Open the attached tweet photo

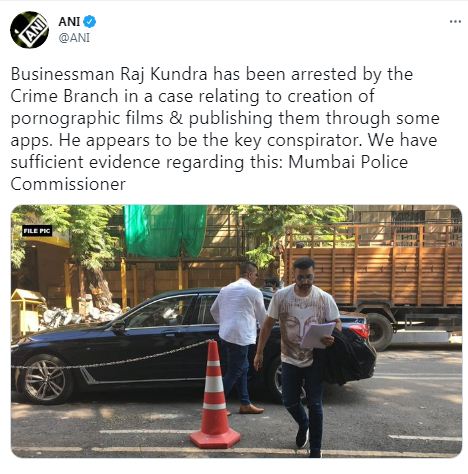click(x=236, y=331)
